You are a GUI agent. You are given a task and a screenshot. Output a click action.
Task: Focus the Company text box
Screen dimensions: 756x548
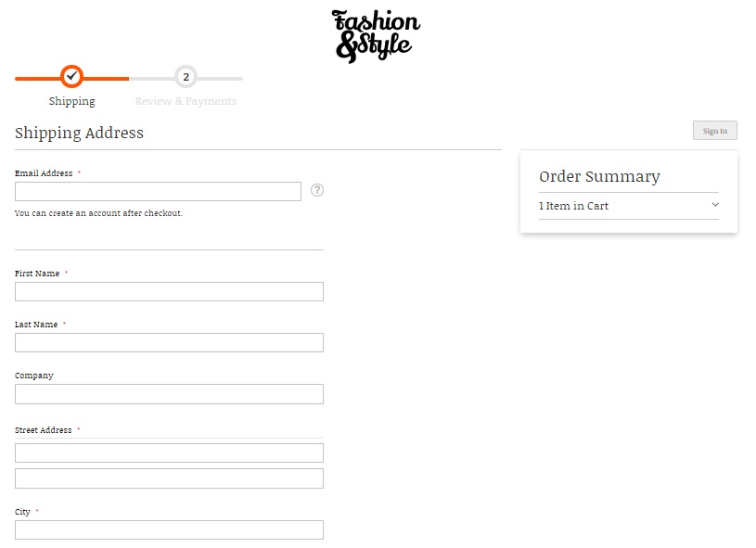pos(169,394)
